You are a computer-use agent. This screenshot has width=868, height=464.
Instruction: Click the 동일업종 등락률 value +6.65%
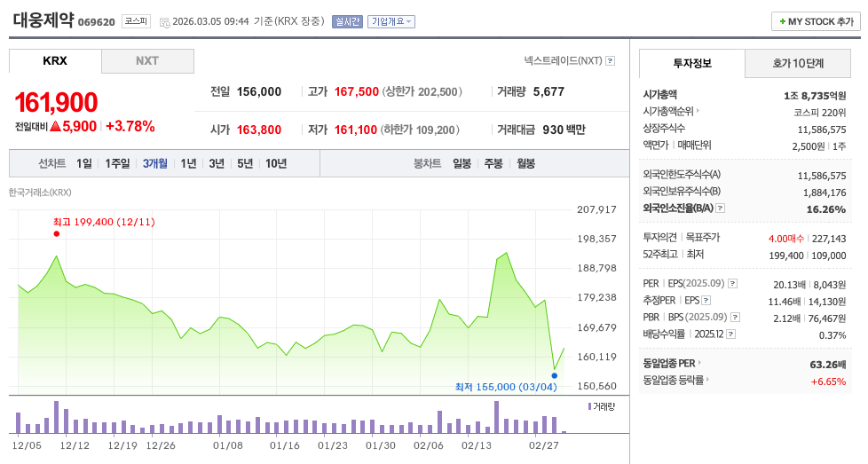(829, 381)
